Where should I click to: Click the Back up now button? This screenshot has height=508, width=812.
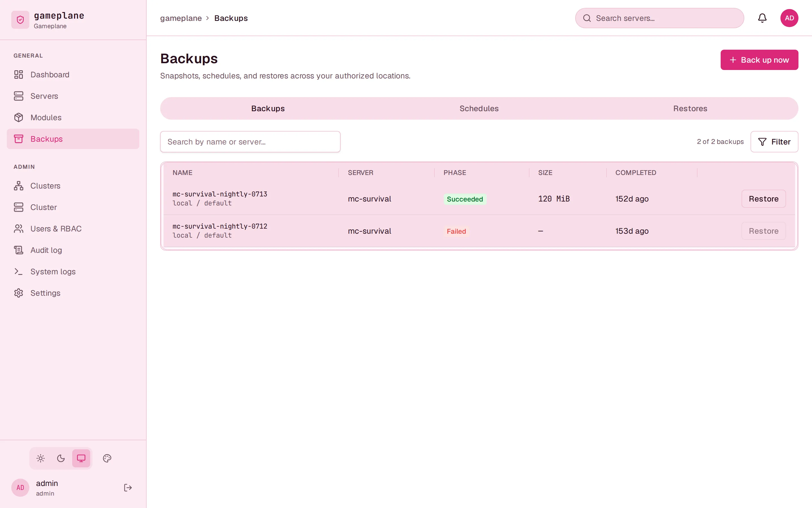point(759,60)
